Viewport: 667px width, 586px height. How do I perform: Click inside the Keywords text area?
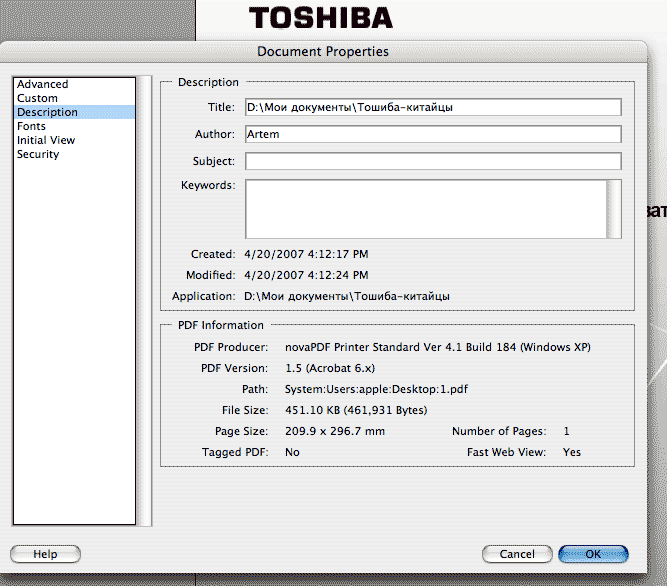coord(426,209)
